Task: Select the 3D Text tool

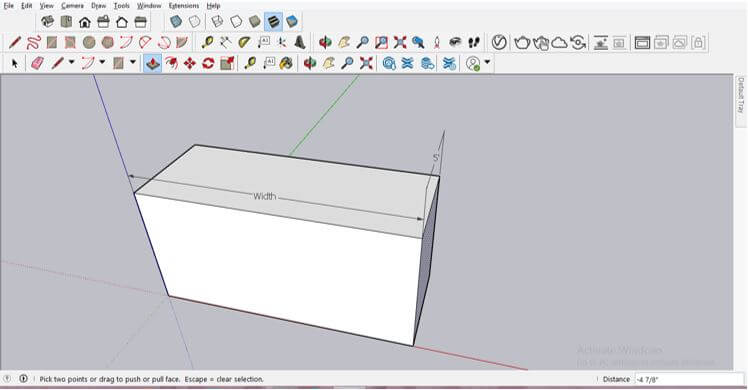Action: 300,42
